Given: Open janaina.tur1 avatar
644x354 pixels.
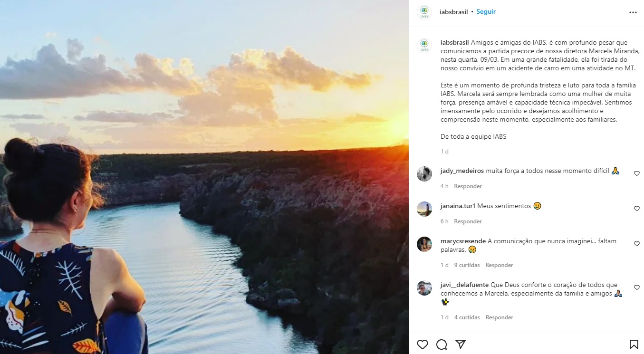Looking at the screenshot, I should click(424, 209).
